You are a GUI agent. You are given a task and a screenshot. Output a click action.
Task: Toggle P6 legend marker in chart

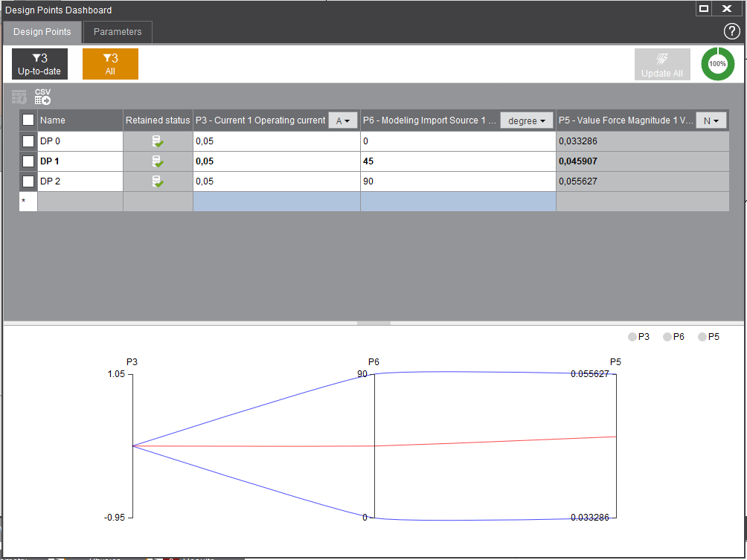667,337
